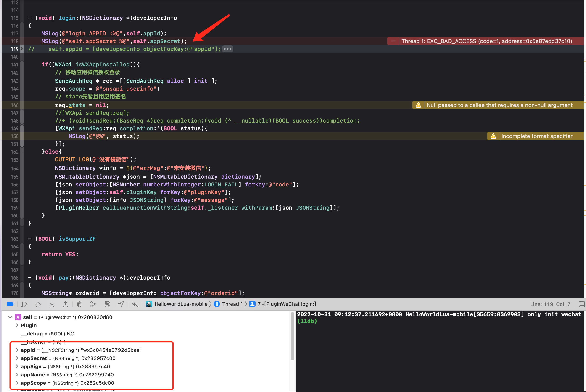Toggle the code folding ribbon at line 119

22,49
